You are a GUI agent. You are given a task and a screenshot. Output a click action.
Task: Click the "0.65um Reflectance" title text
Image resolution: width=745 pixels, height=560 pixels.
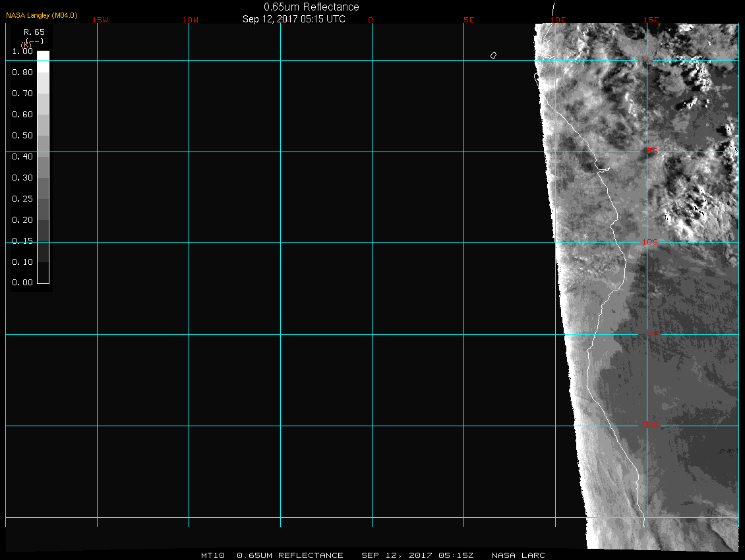311,7
